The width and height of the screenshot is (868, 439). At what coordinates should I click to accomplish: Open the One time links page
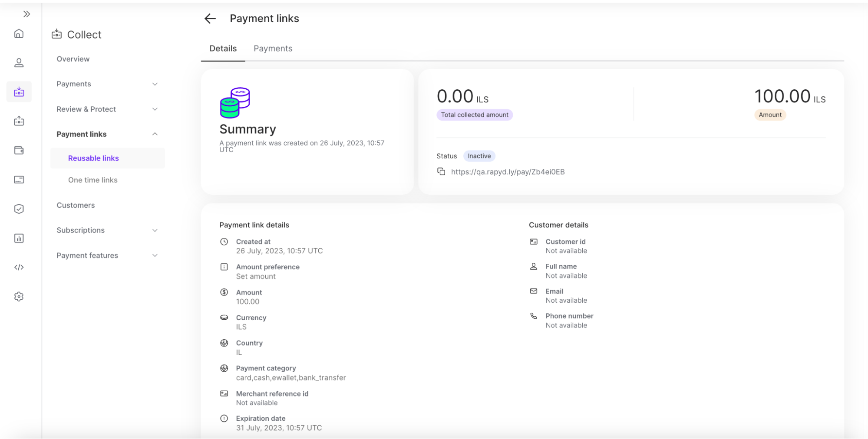92,180
